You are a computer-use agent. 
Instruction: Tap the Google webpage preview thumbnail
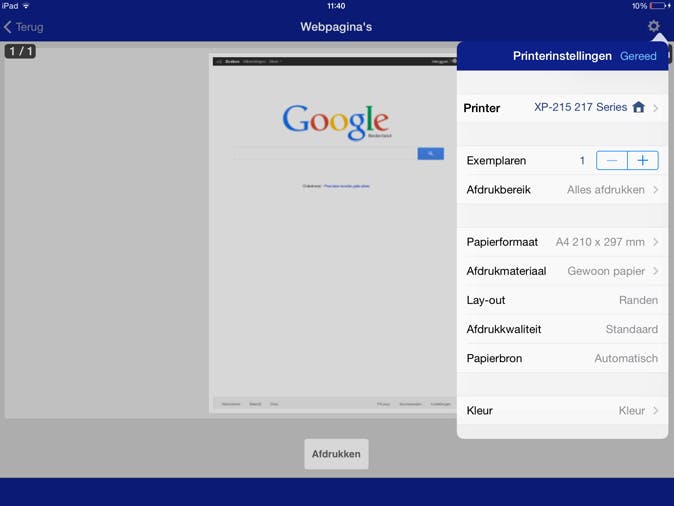[x=334, y=234]
